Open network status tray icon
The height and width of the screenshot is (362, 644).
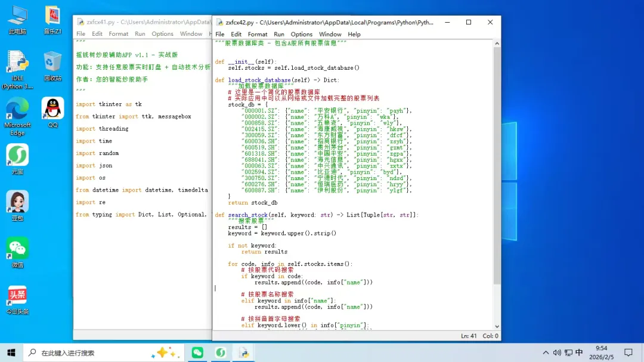(568, 352)
